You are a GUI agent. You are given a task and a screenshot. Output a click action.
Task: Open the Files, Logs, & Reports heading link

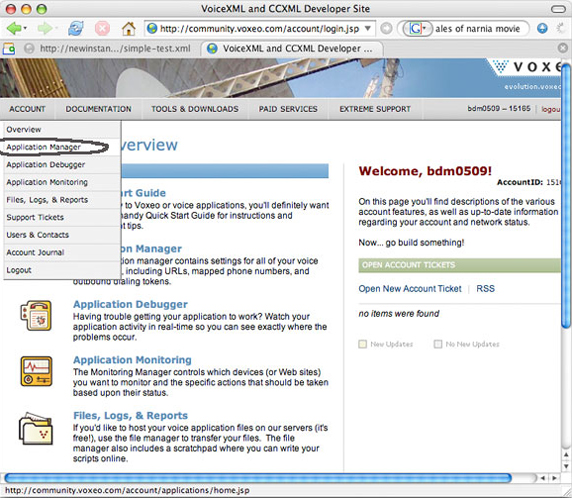tap(130, 416)
